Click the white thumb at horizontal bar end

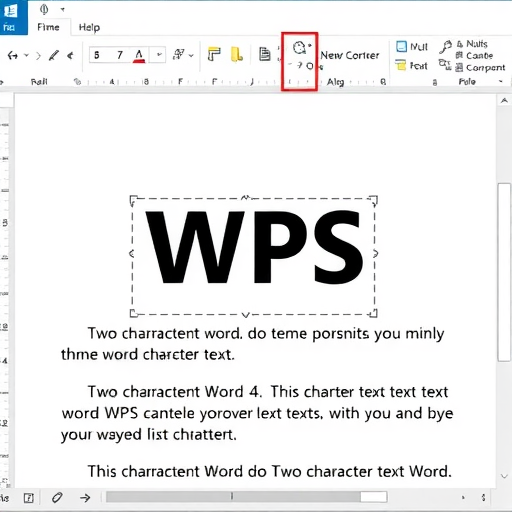click(x=374, y=497)
